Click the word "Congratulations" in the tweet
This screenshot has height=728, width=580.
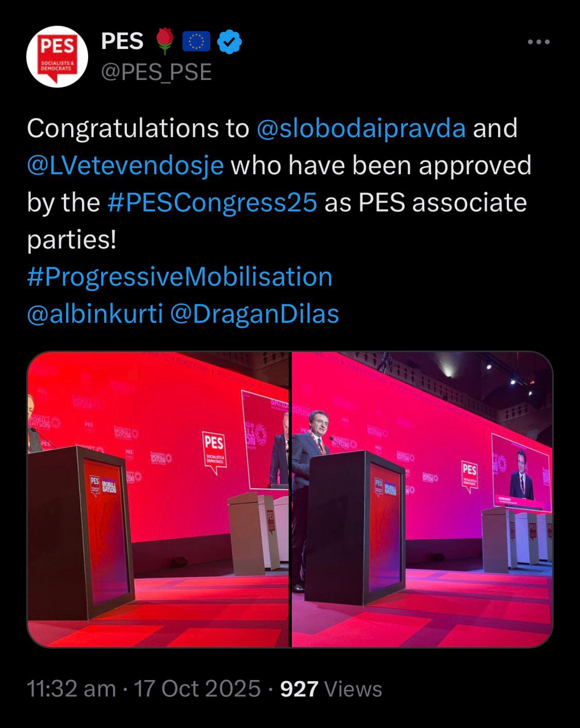tap(122, 128)
